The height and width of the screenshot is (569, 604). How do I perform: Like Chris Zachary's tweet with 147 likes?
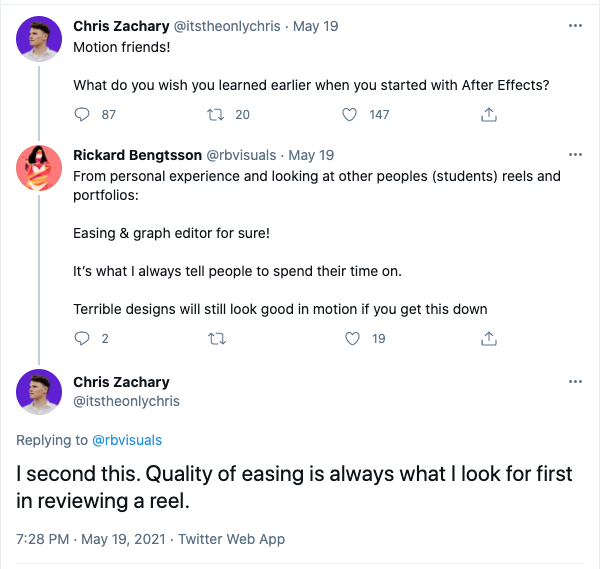click(350, 115)
